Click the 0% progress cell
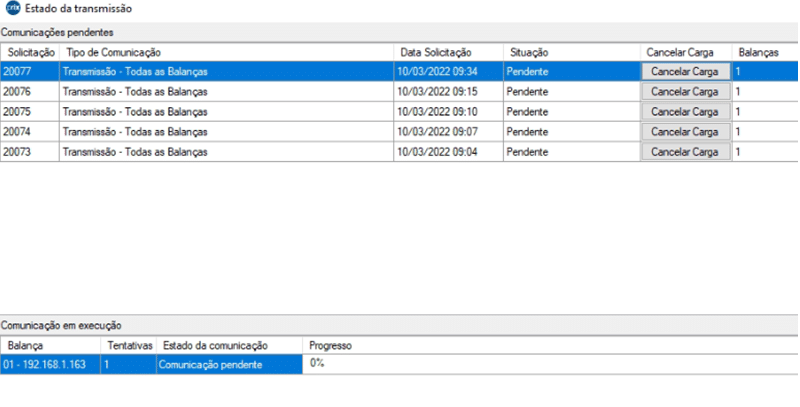Screen dimensions: 800x407 pyautogui.click(x=317, y=364)
